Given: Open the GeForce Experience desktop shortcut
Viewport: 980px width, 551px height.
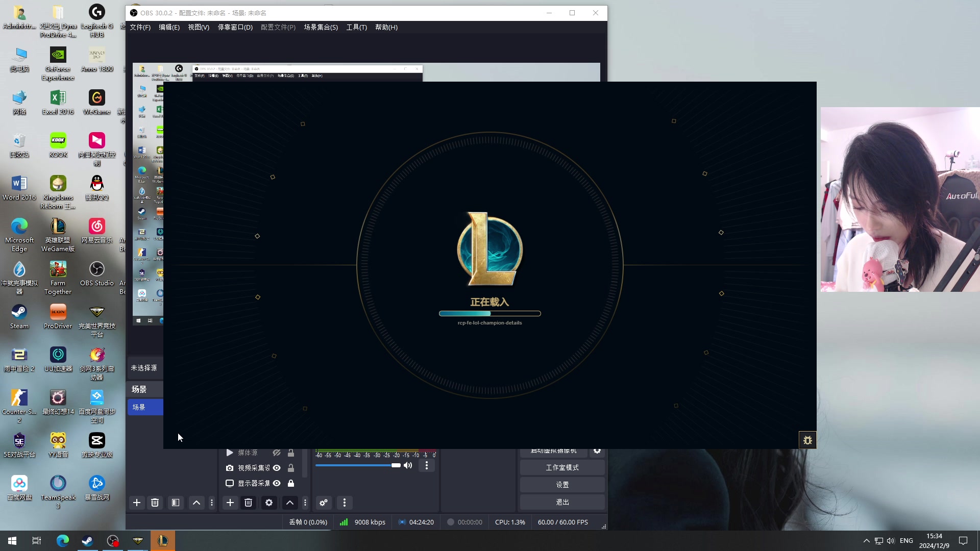Looking at the screenshot, I should [x=58, y=64].
